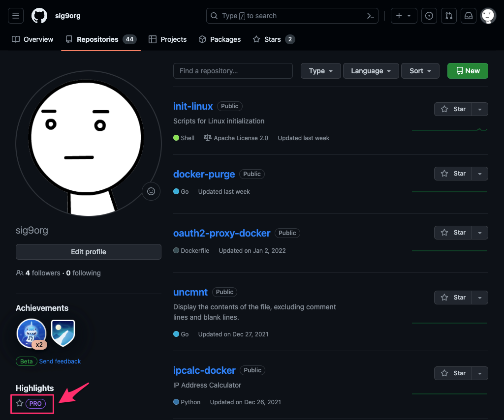The image size is (504, 420).
Task: View the 0 following link
Action: pos(83,273)
